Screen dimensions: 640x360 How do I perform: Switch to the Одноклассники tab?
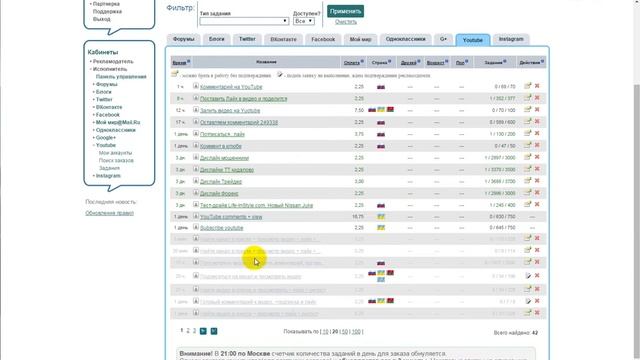click(405, 39)
